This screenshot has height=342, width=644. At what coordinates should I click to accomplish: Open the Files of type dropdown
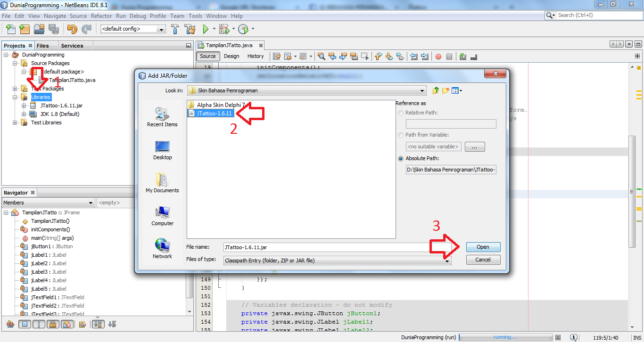tap(447, 260)
